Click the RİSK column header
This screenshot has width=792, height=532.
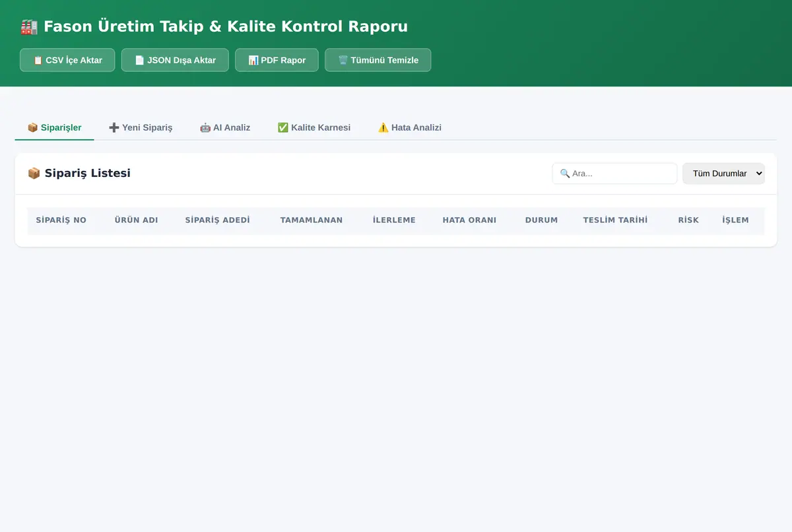tap(688, 220)
